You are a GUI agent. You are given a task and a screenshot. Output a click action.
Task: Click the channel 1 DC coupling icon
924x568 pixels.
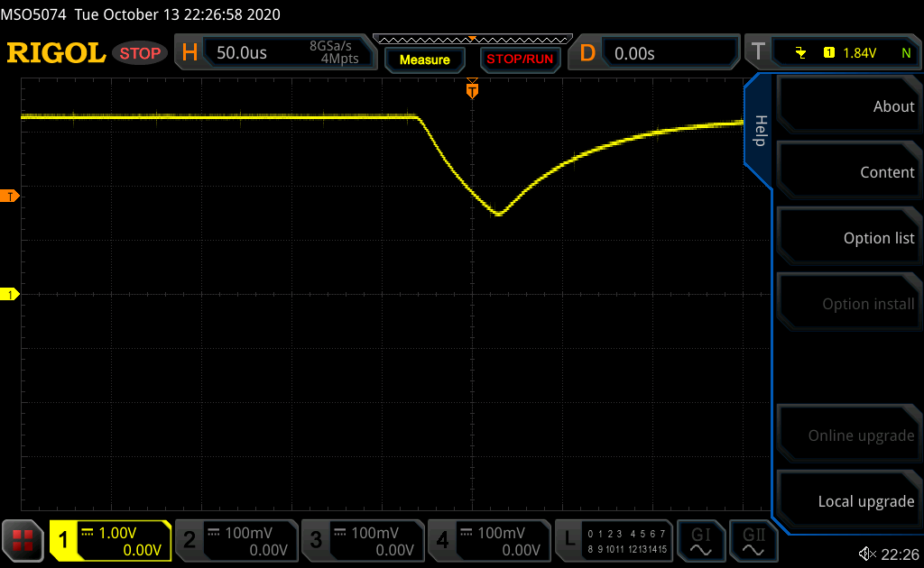coord(88,533)
